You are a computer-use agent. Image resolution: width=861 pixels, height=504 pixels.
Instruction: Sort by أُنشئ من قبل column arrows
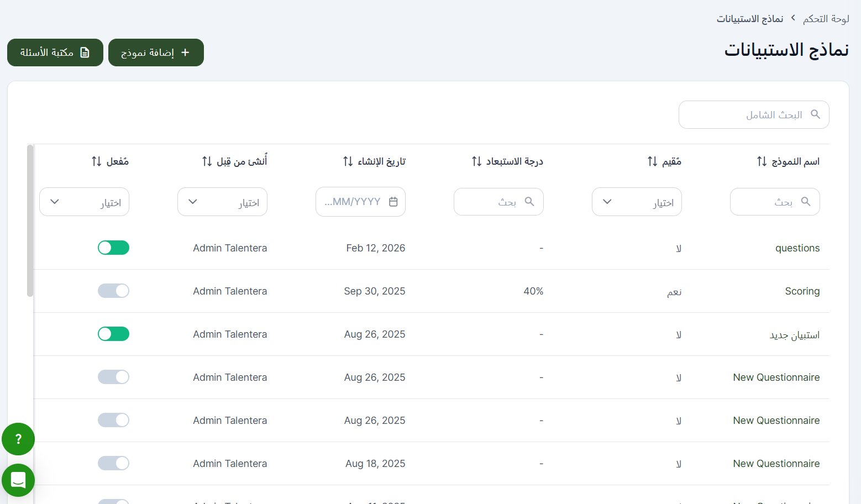tap(207, 161)
